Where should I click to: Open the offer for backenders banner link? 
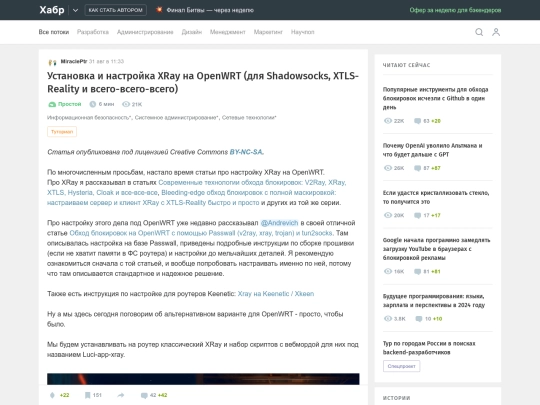click(x=455, y=10)
